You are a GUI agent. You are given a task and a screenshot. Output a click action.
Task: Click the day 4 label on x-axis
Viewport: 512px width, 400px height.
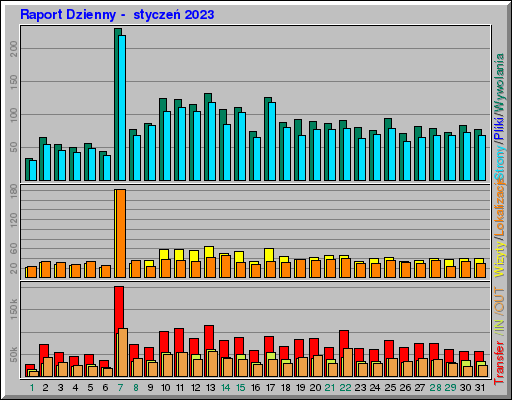pyautogui.click(x=75, y=388)
